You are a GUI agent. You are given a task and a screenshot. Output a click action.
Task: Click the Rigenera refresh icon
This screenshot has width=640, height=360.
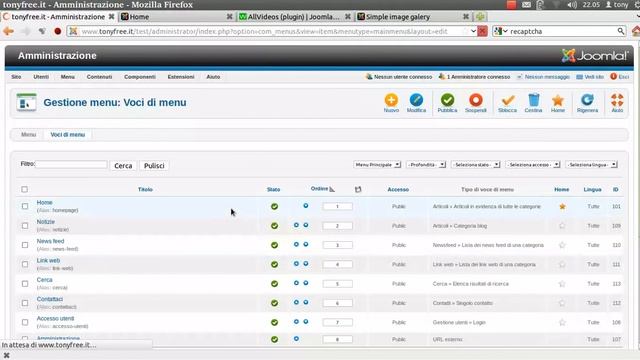coord(587,100)
